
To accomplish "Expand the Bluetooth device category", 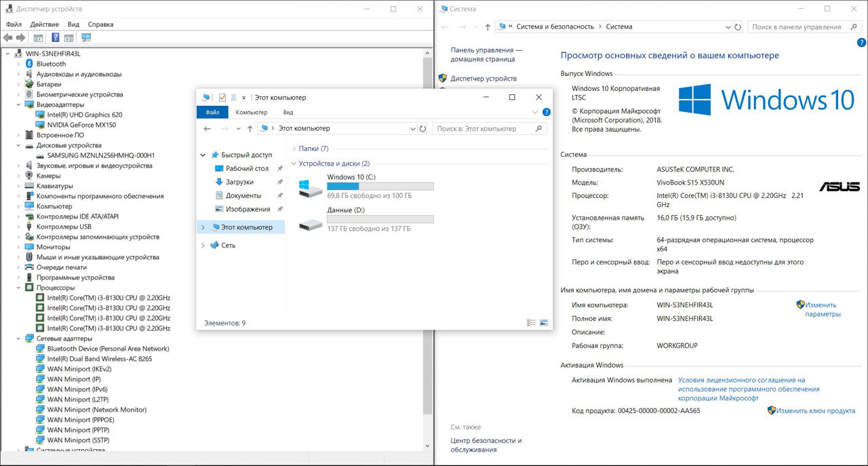I will [x=18, y=64].
